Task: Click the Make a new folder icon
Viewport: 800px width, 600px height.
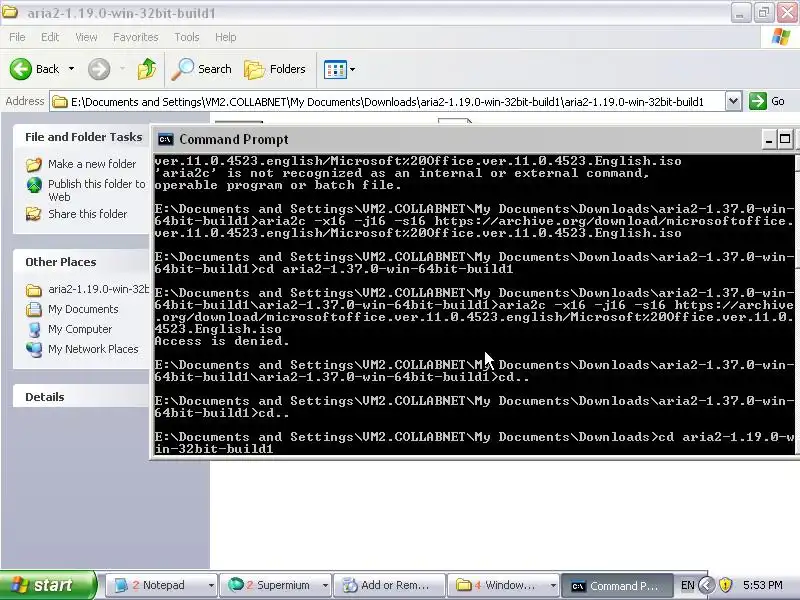Action: click(x=34, y=164)
